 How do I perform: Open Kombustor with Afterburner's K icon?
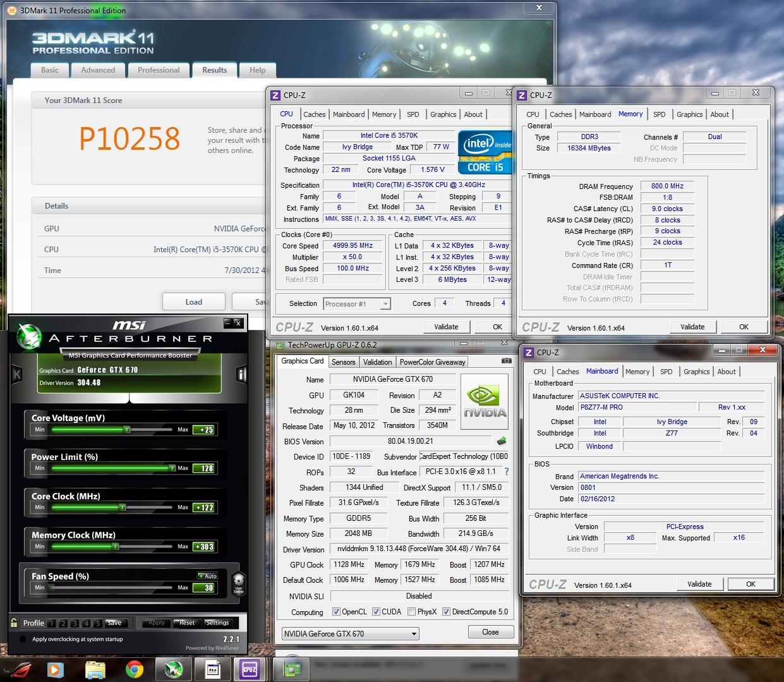tap(17, 375)
